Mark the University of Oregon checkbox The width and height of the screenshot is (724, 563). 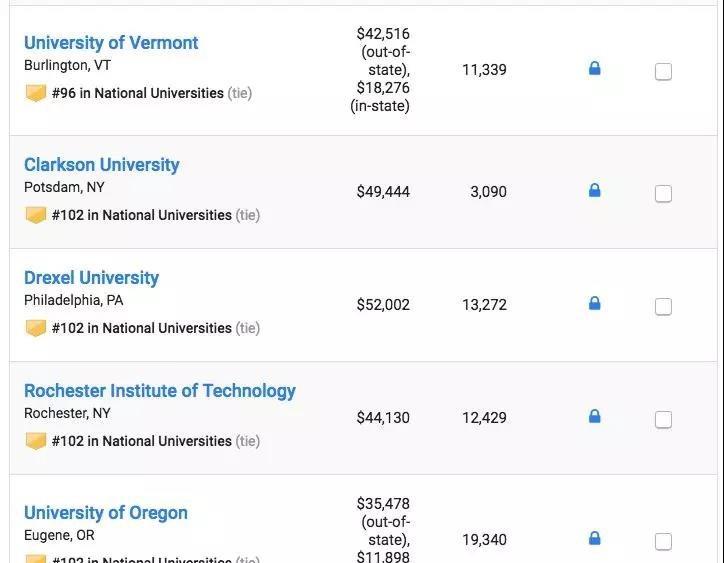pyautogui.click(x=663, y=541)
